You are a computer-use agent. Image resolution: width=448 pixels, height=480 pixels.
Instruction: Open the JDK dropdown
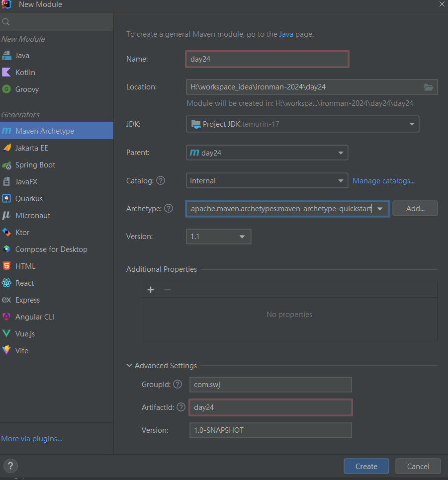click(302, 124)
